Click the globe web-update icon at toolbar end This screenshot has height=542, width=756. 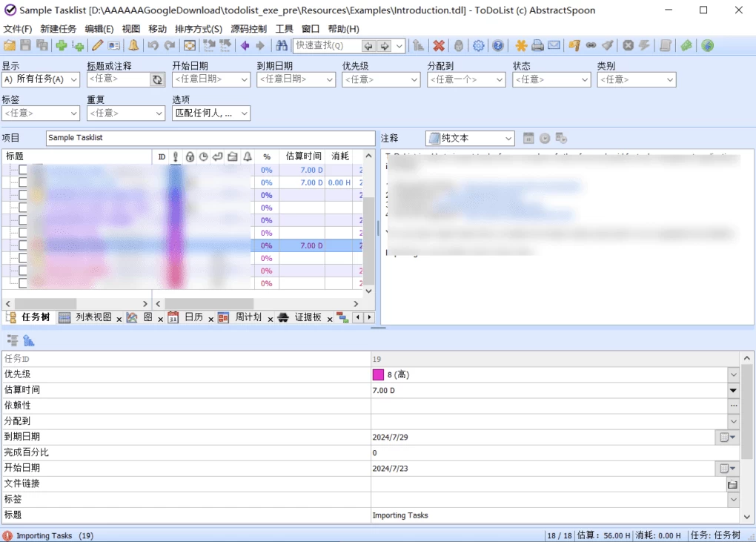[707, 45]
